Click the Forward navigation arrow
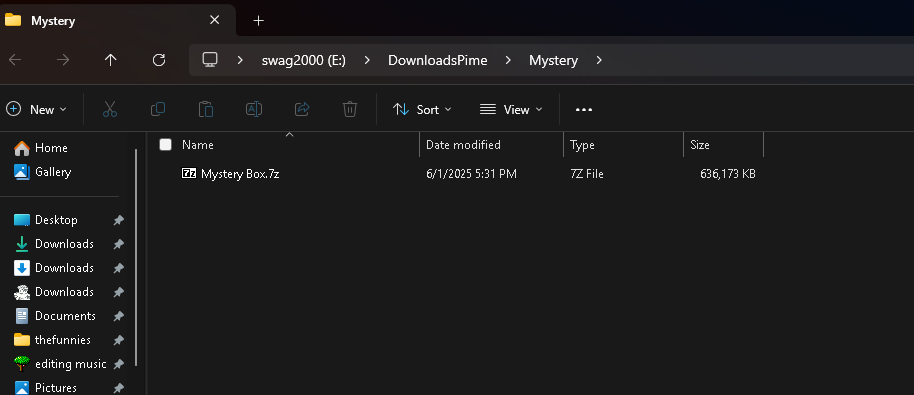Screen dimensions: 914x395 (63, 60)
